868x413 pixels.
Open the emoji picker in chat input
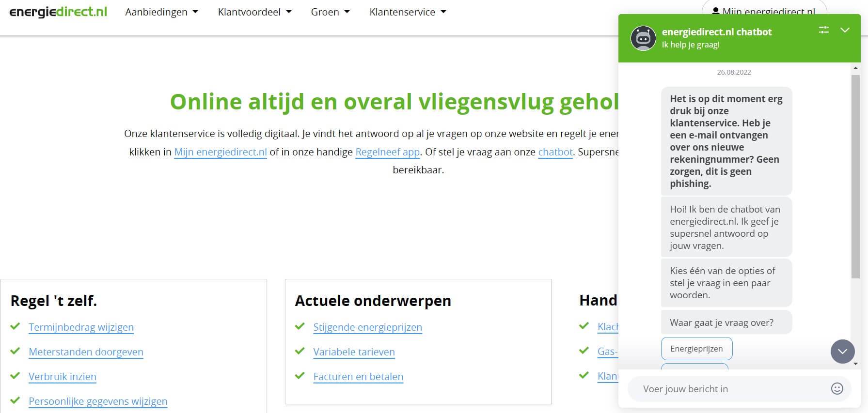pos(837,388)
